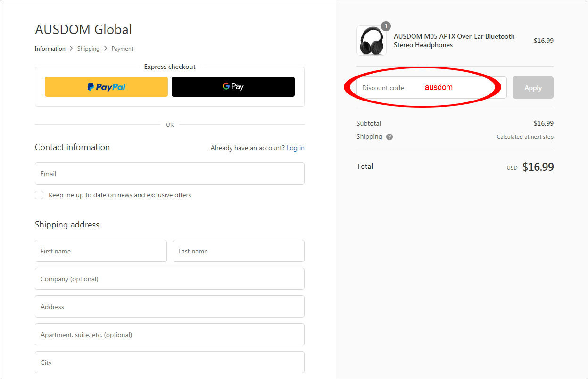Tick the news and exclusive offers checkbox
The height and width of the screenshot is (379, 588).
(x=39, y=195)
